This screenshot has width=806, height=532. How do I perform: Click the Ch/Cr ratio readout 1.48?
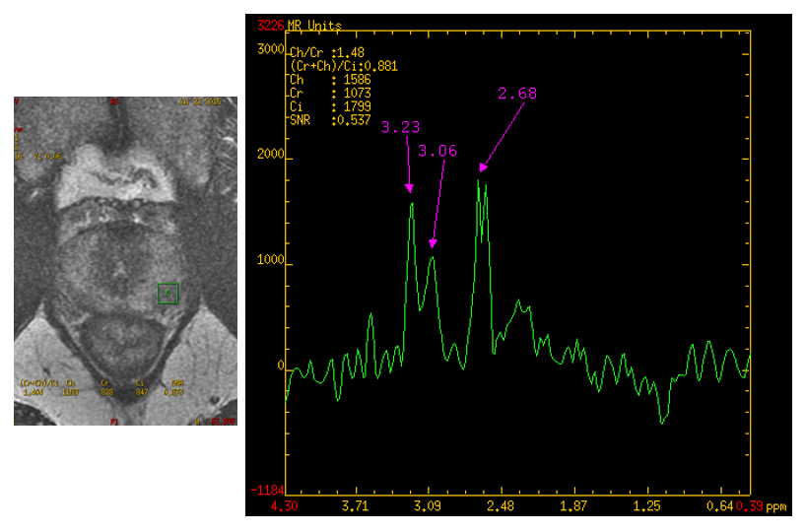click(x=349, y=54)
